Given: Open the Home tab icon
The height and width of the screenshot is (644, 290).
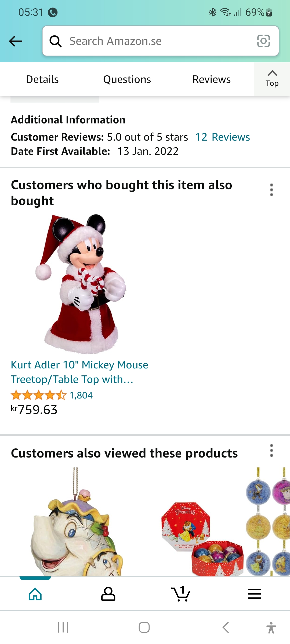Looking at the screenshot, I should click(x=35, y=594).
